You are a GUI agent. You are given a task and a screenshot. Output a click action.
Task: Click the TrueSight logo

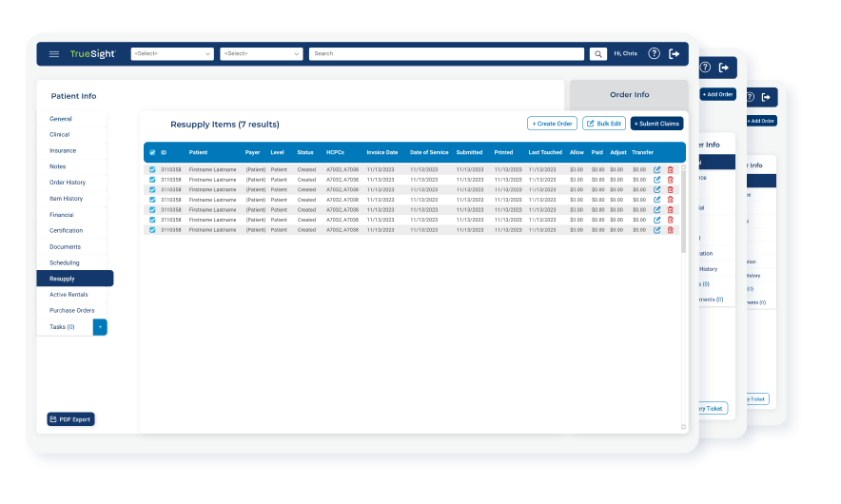pos(92,53)
